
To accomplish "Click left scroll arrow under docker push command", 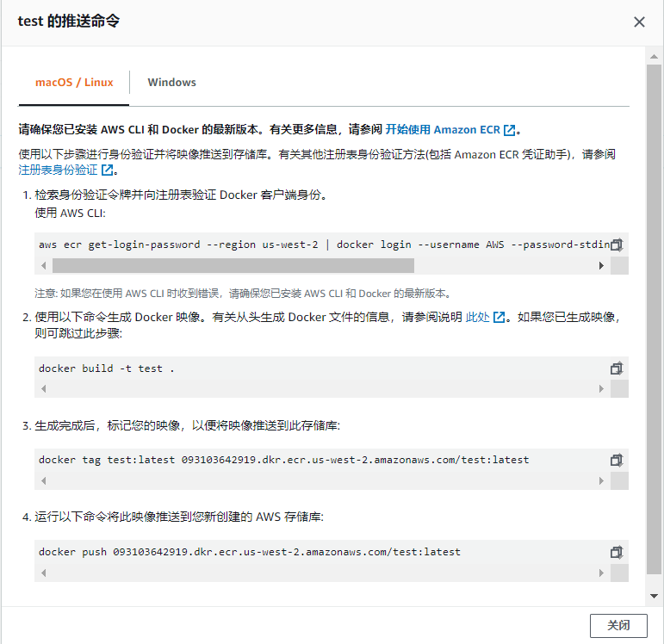I will click(44, 573).
